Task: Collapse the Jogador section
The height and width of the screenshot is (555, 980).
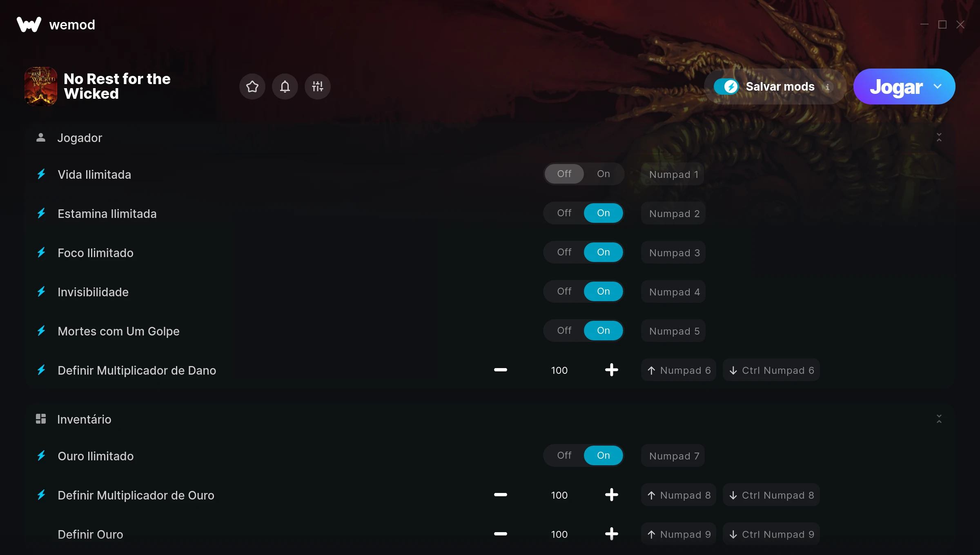Action: 939,138
